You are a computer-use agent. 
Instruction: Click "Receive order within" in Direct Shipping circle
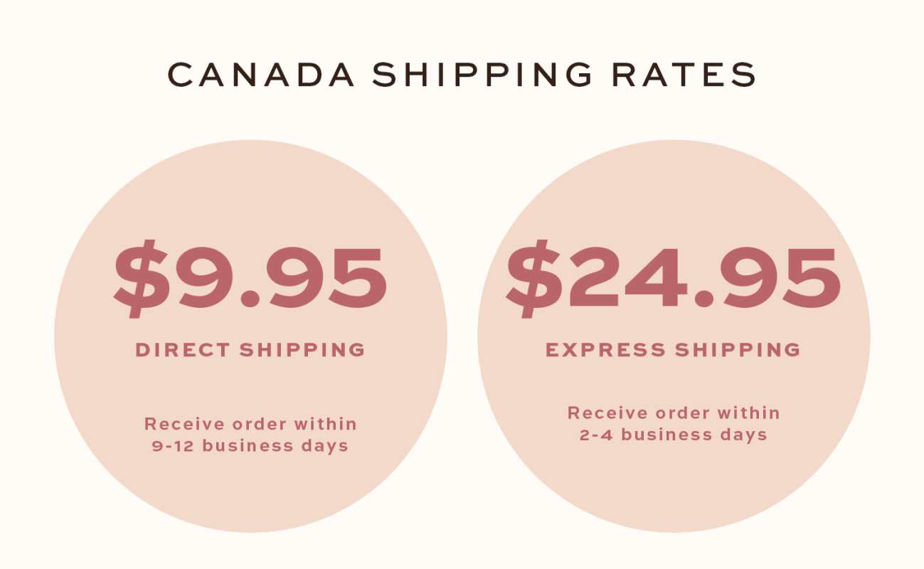pos(250,424)
